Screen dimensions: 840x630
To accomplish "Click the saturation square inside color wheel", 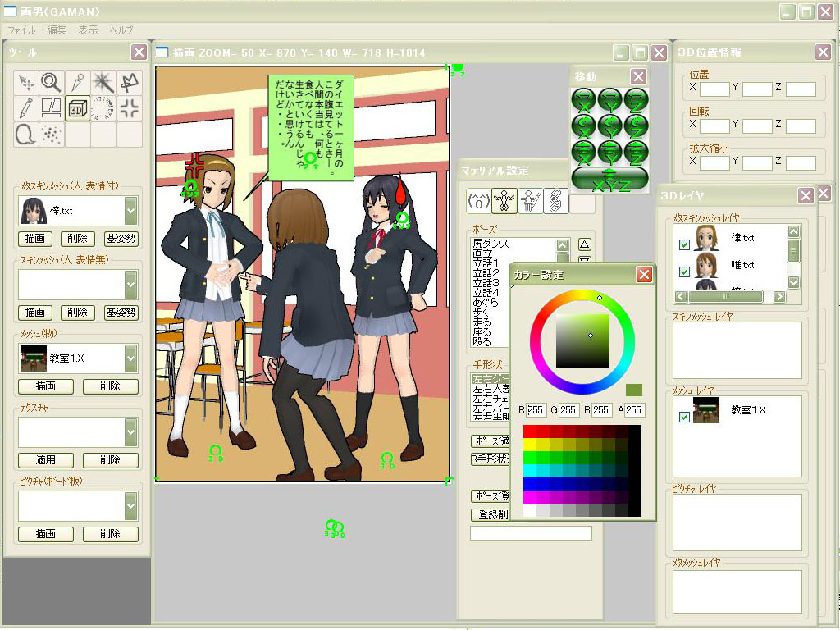I will 582,340.
